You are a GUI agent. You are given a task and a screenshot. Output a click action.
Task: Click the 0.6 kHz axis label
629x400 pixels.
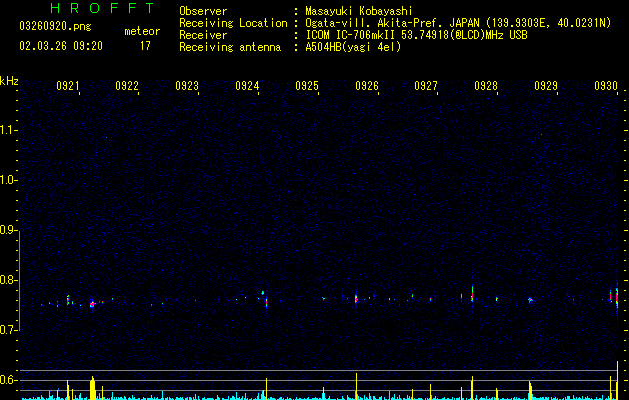click(9, 380)
